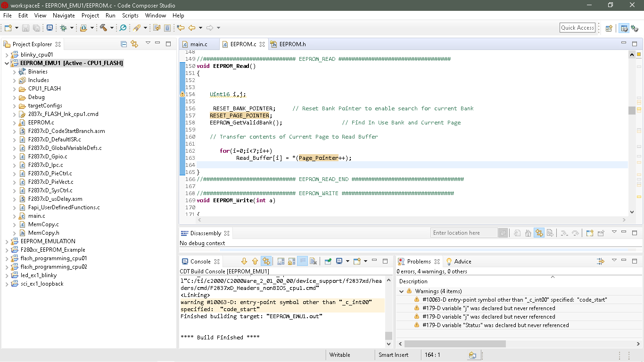The height and width of the screenshot is (362, 644).
Task: Expand the Warnings group in Problems view
Action: pyautogui.click(x=402, y=291)
